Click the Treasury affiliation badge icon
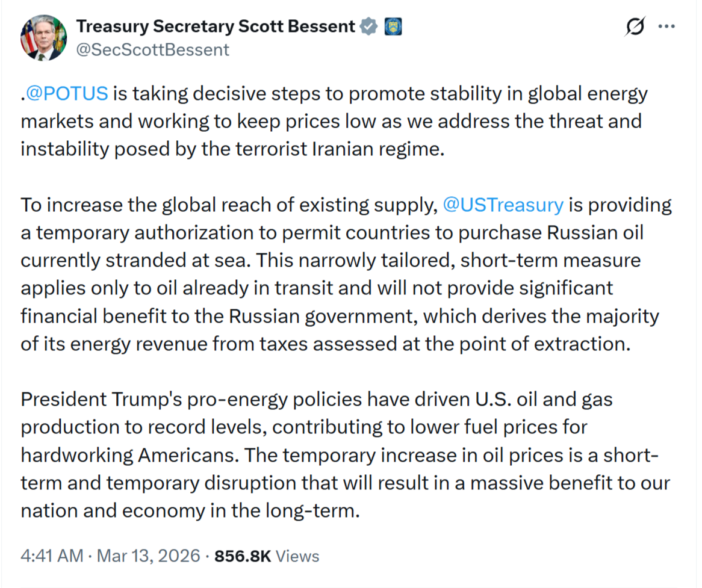The height and width of the screenshot is (588, 702). click(x=393, y=26)
